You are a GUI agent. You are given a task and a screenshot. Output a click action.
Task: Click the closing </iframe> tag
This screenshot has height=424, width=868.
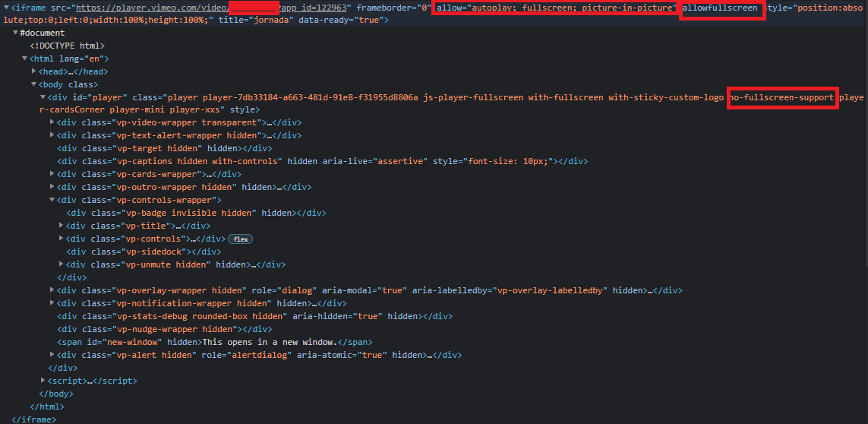point(33,419)
